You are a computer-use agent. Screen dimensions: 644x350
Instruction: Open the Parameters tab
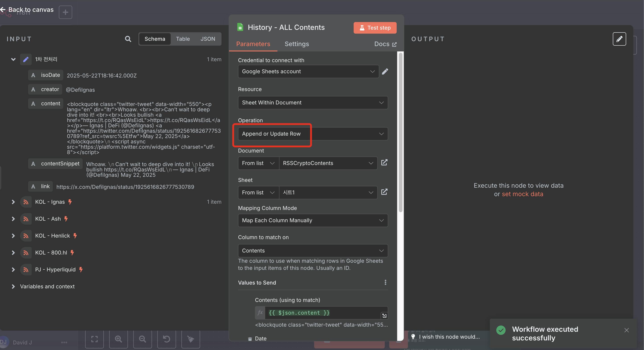(x=253, y=44)
